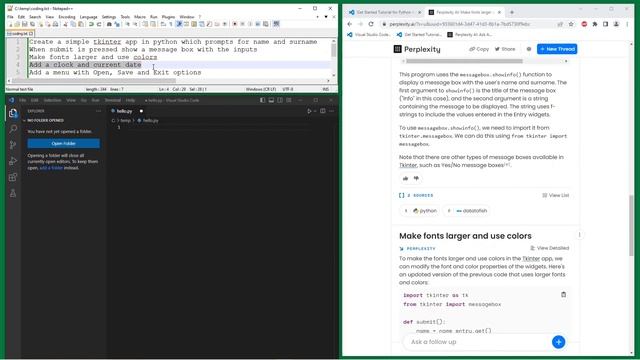Open the Plugins menu in Notepad++
Screen dimensions: 640x360
168,17
